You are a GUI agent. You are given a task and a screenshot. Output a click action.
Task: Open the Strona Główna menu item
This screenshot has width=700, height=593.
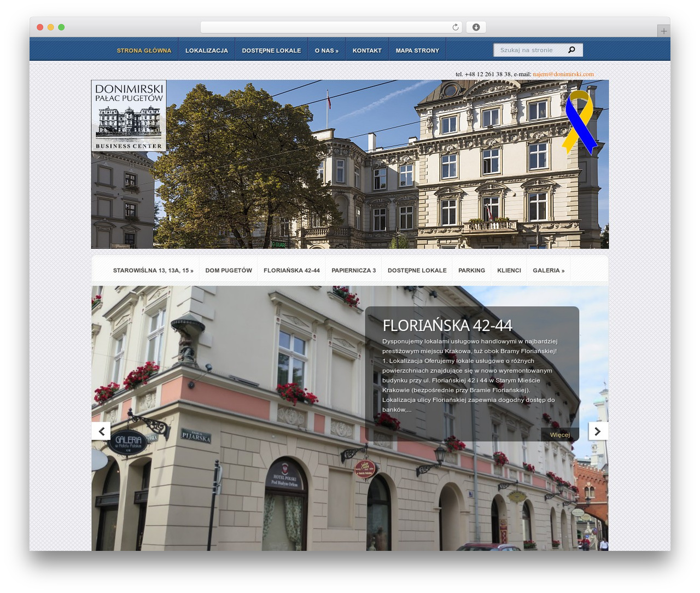pyautogui.click(x=144, y=50)
